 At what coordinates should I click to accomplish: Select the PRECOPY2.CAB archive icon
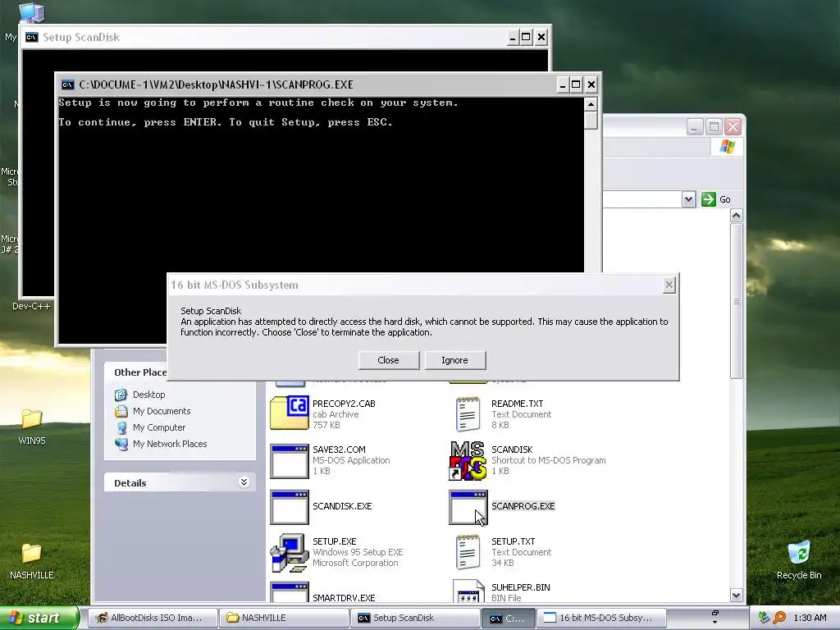(x=290, y=413)
